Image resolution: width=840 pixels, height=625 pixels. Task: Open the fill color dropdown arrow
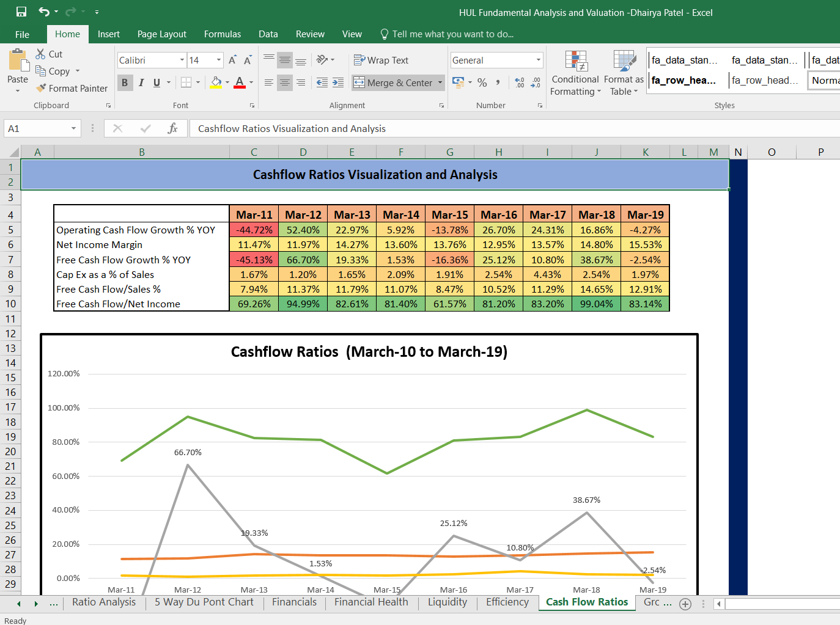pyautogui.click(x=227, y=82)
